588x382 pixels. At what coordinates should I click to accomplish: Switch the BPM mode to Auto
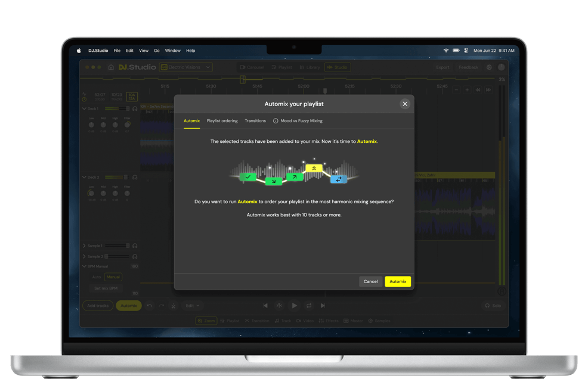pos(97,277)
